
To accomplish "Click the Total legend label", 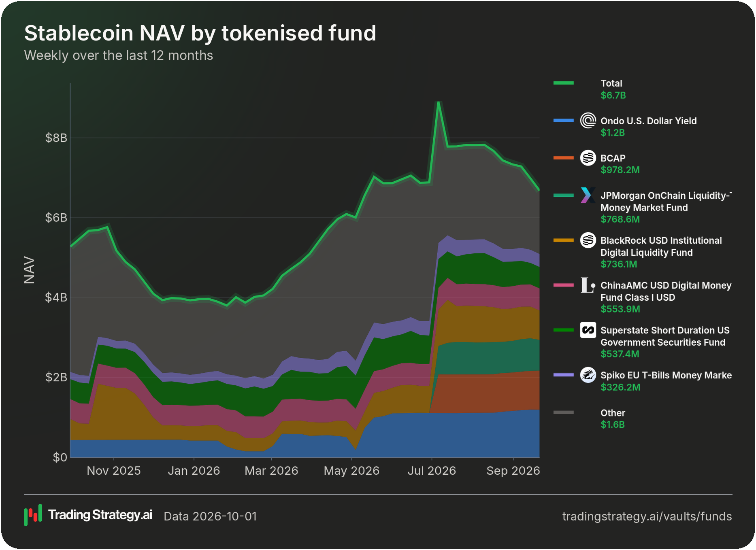I will [x=611, y=83].
